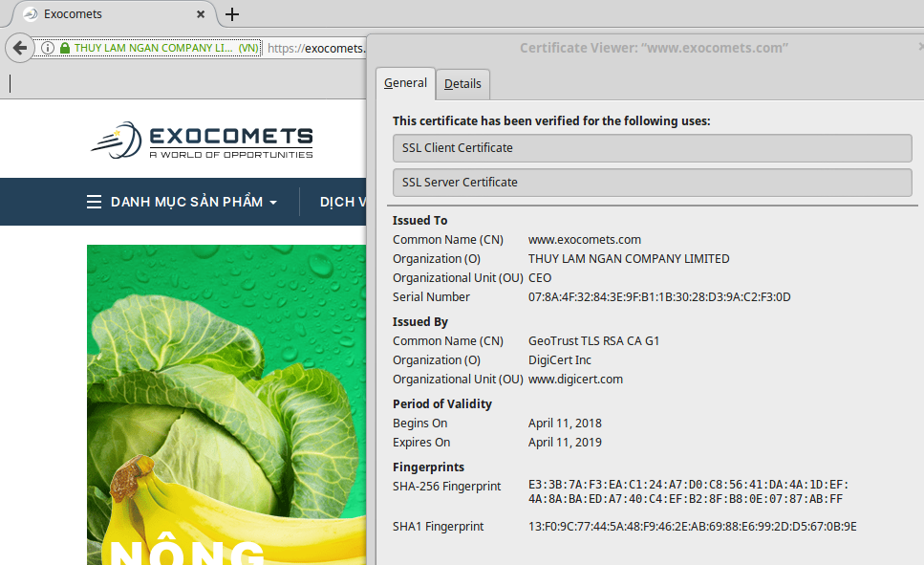
Task: Click the SHA1 fingerprint value
Action: (693, 526)
